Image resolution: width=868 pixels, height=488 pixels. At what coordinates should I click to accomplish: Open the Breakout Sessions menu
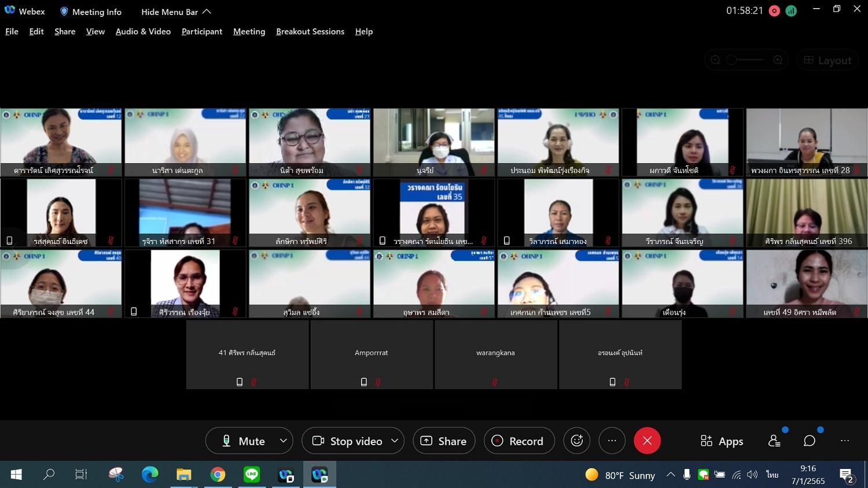pos(310,31)
